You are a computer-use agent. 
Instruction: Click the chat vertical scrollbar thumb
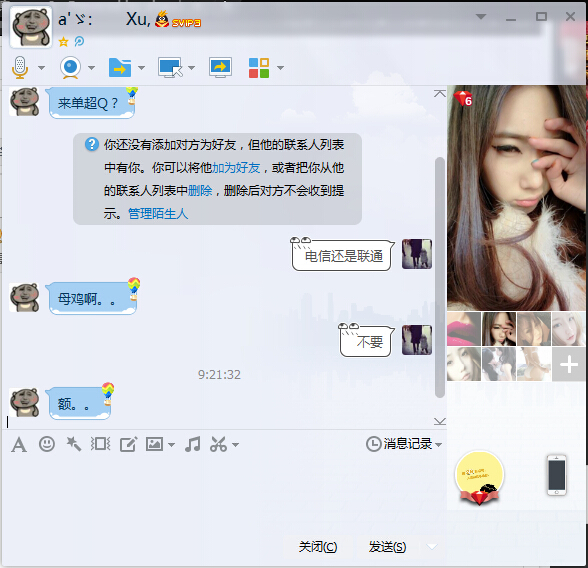click(x=440, y=277)
